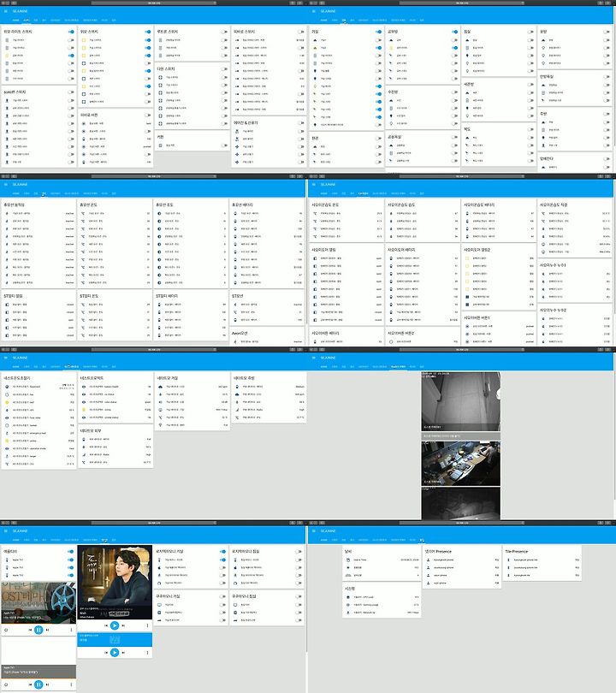This screenshot has width=616, height=693.
Task: Turn off the 거실 room group toggle
Action: (378, 32)
